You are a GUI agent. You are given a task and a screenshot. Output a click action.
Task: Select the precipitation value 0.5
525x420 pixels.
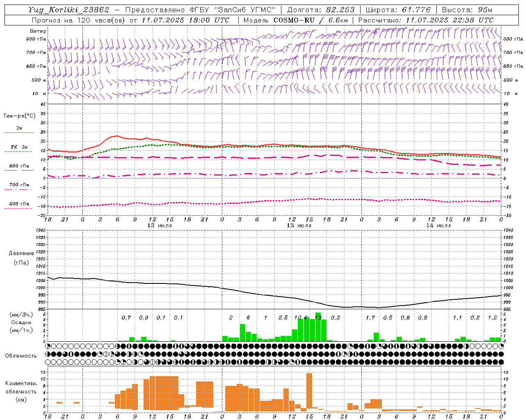click(x=388, y=317)
